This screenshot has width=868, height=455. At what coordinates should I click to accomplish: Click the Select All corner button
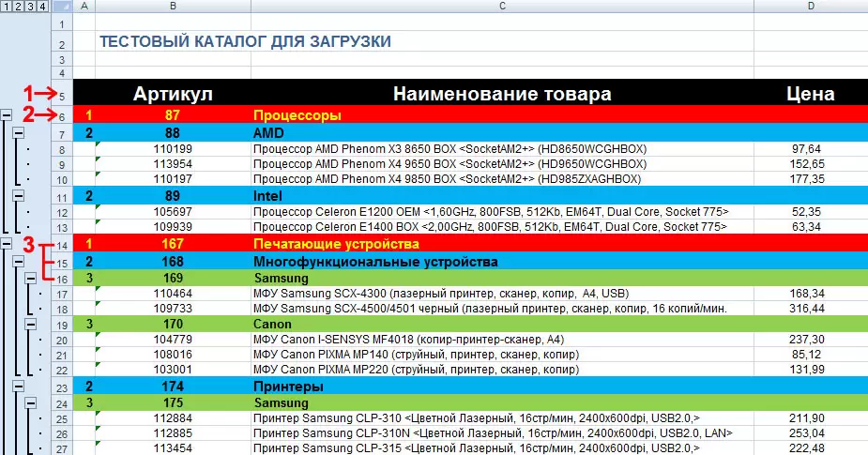click(62, 8)
